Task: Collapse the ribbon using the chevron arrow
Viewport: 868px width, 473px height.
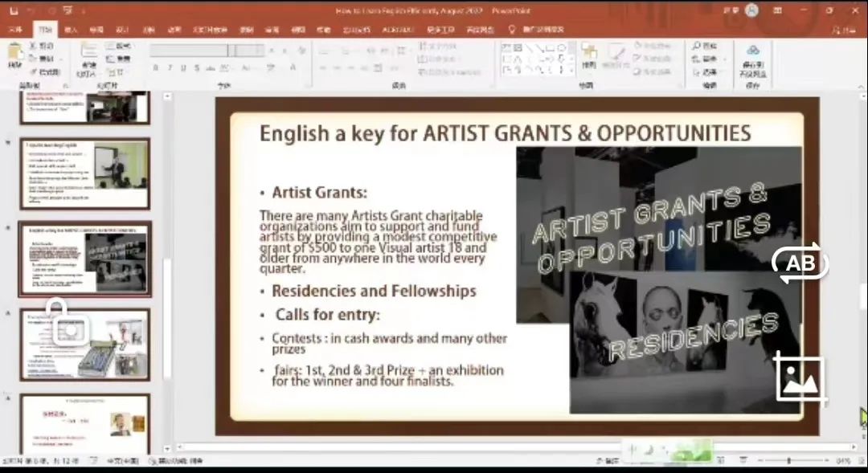Action: (858, 85)
